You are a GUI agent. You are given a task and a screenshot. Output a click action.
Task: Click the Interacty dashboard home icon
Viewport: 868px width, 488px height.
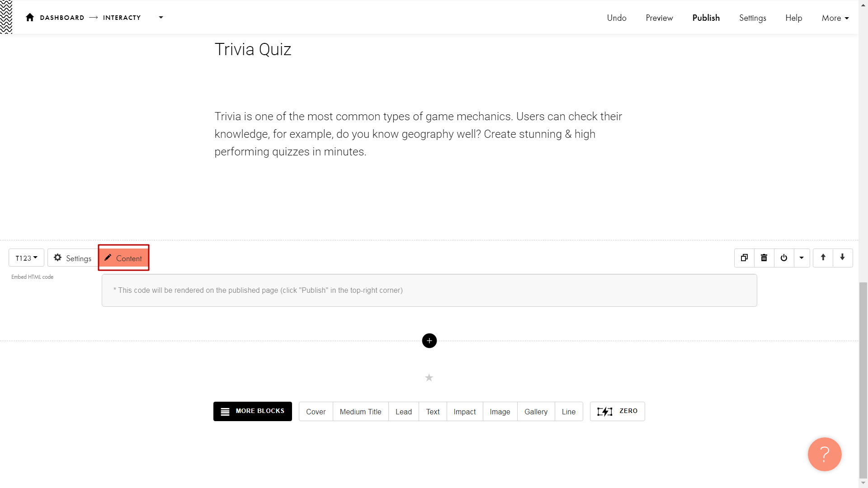[x=29, y=17]
